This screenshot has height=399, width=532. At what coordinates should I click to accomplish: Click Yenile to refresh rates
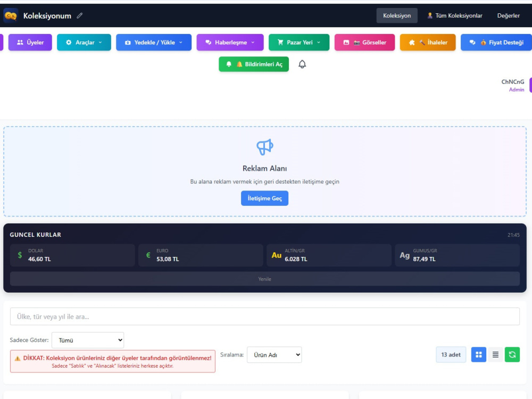click(264, 279)
